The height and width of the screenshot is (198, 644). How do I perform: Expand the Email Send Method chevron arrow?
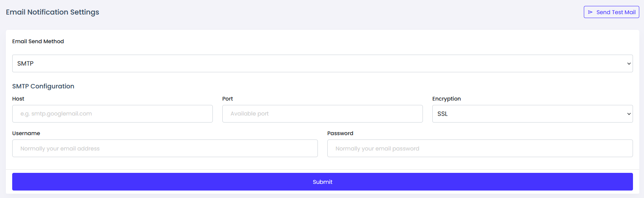click(x=629, y=64)
